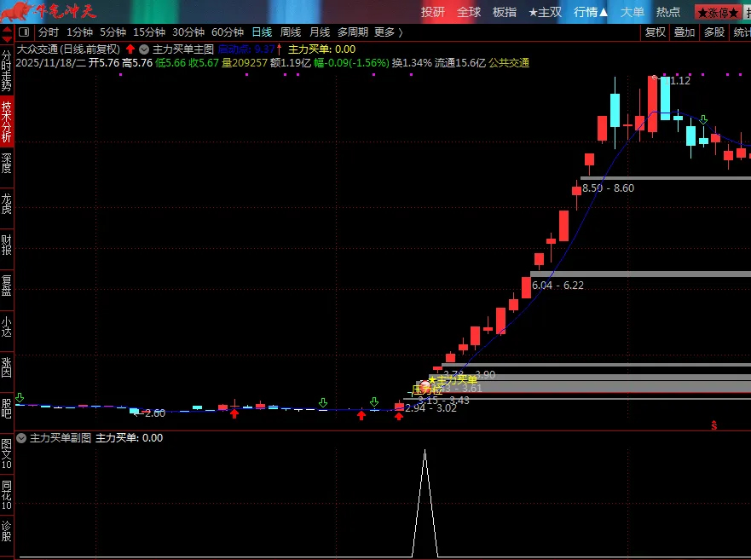Click the red up arrow beside stock name
Image resolution: width=751 pixels, height=560 pixels.
(130, 49)
